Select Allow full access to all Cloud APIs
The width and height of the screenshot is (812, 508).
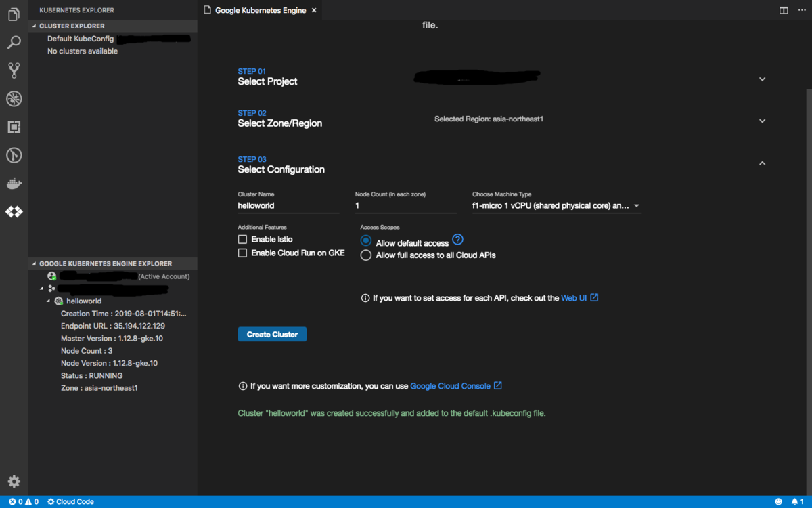point(365,255)
